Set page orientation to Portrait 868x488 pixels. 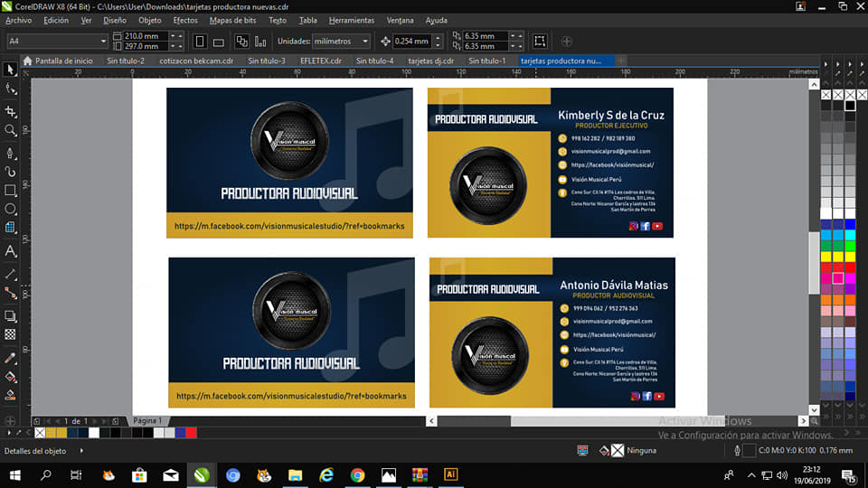[200, 42]
